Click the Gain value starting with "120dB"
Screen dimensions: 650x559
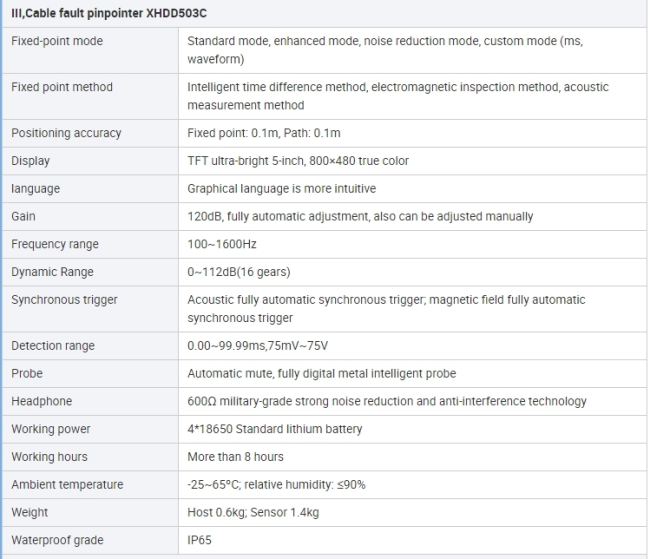(360, 216)
